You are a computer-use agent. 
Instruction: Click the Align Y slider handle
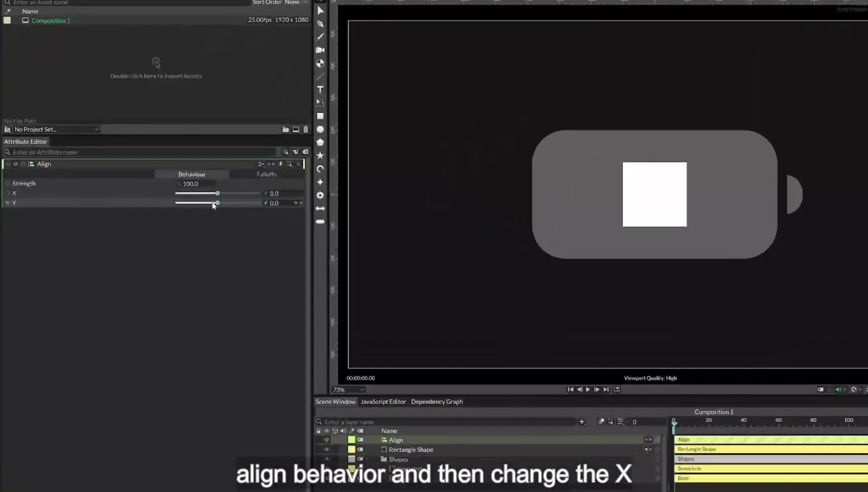click(217, 203)
